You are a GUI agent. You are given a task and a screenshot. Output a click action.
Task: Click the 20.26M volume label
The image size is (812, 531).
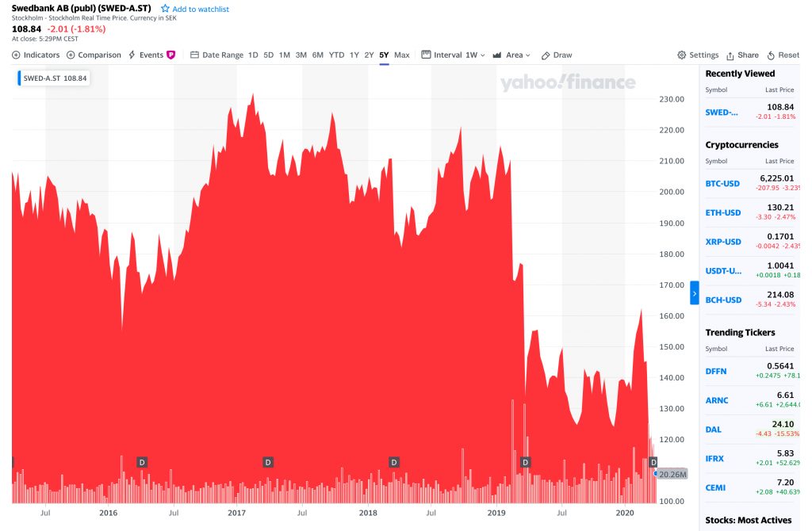click(672, 474)
